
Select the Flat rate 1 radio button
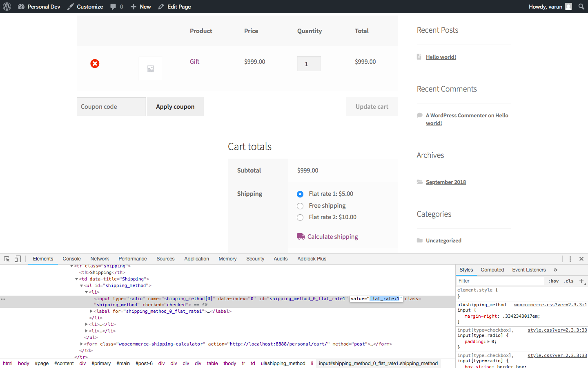tap(300, 194)
